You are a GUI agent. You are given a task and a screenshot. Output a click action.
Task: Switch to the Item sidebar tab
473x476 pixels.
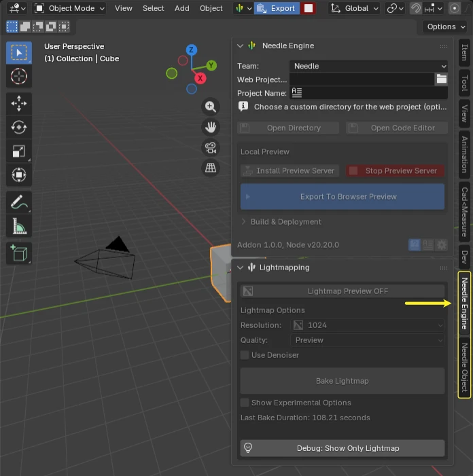point(464,52)
